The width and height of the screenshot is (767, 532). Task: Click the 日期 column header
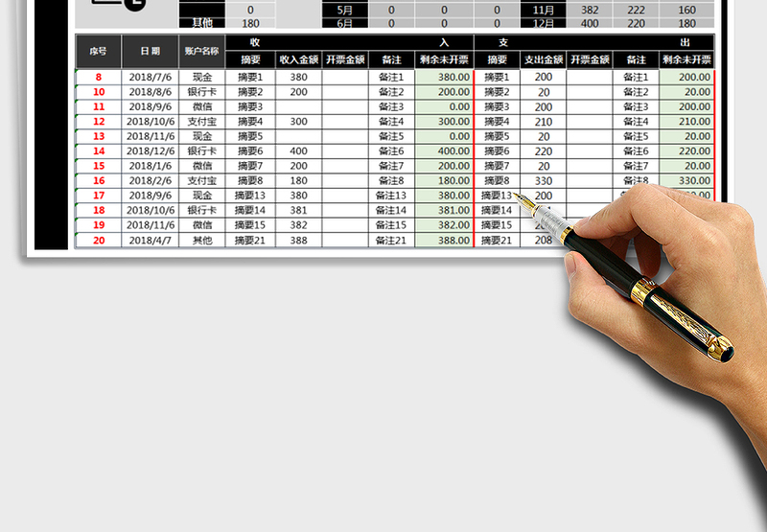click(151, 51)
